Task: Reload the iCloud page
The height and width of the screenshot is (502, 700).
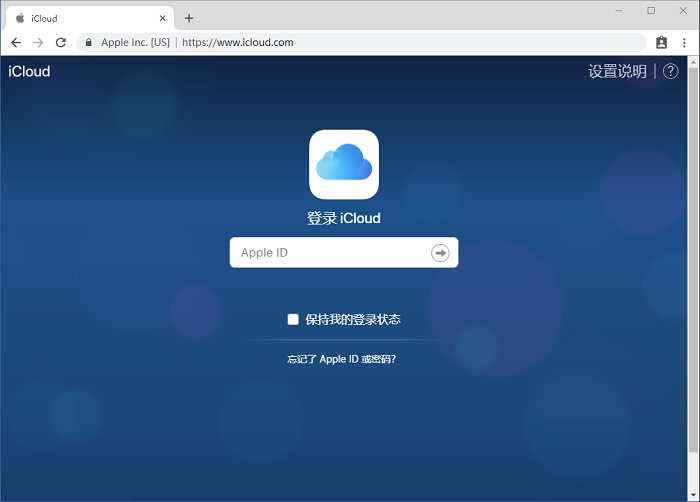Action: (x=61, y=43)
